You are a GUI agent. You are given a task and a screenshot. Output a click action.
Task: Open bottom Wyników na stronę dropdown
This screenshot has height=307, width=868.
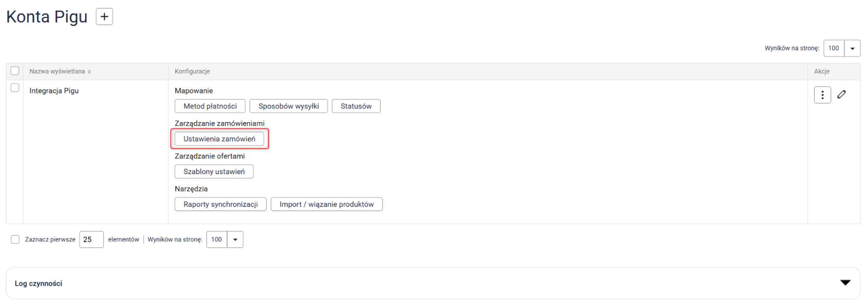point(235,240)
